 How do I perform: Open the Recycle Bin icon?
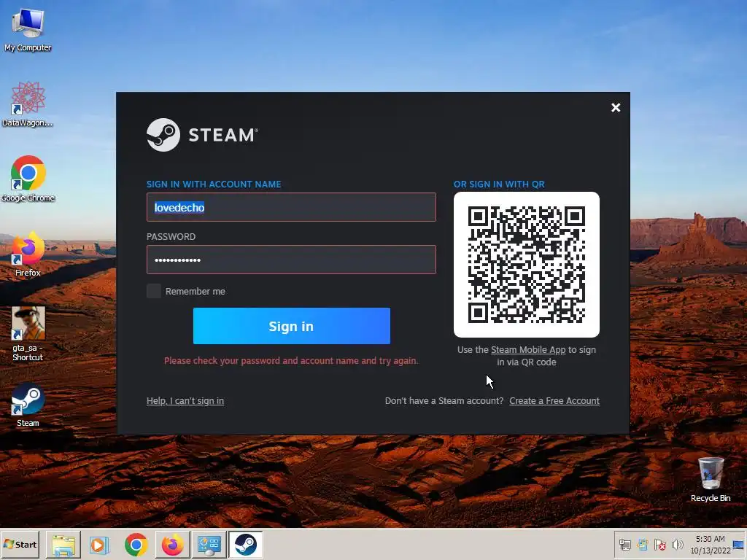point(711,479)
